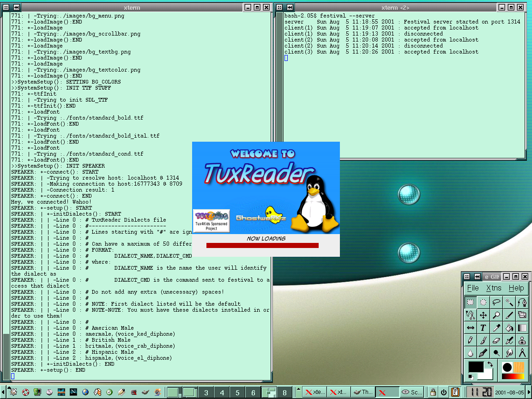Screen dimensions: 532x399
Task: Pick the Transform tool in the toolbox
Action: pos(522,315)
